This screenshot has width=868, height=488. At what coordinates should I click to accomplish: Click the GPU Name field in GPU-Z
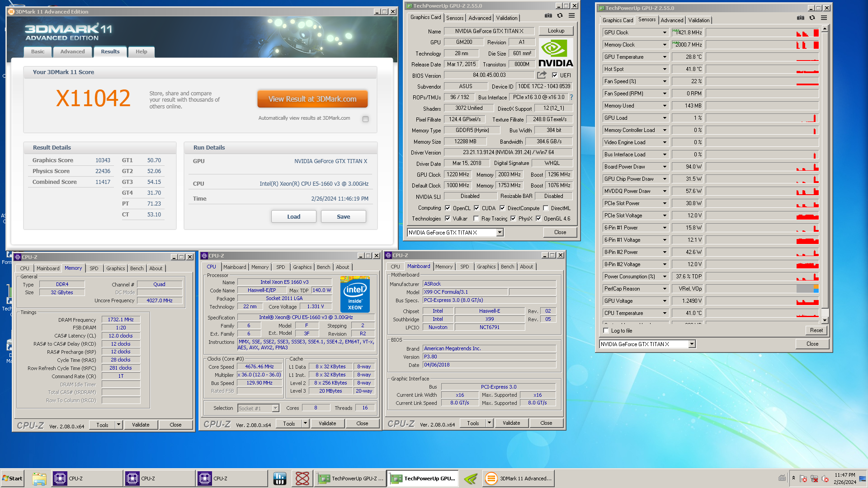point(489,31)
